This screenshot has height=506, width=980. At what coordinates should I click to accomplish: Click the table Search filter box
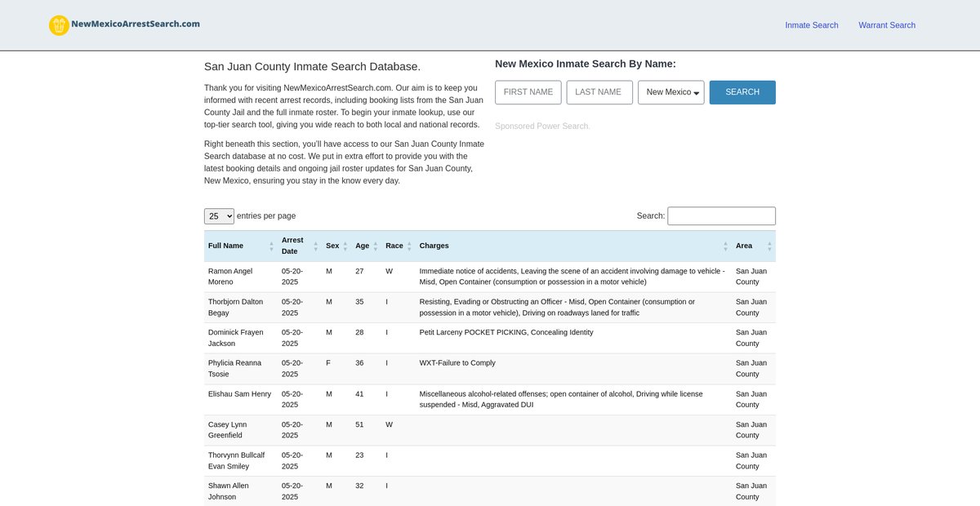(721, 216)
